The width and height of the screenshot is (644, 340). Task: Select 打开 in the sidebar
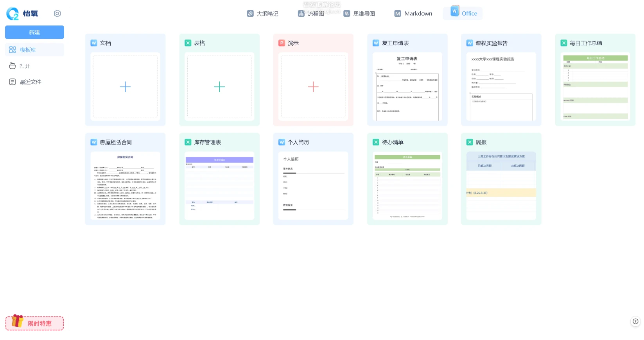[25, 66]
